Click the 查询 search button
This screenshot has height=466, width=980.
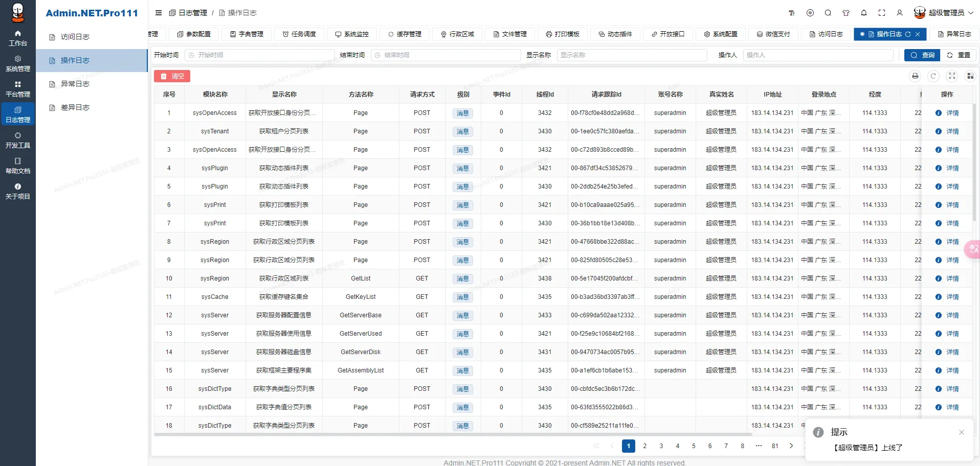click(922, 55)
